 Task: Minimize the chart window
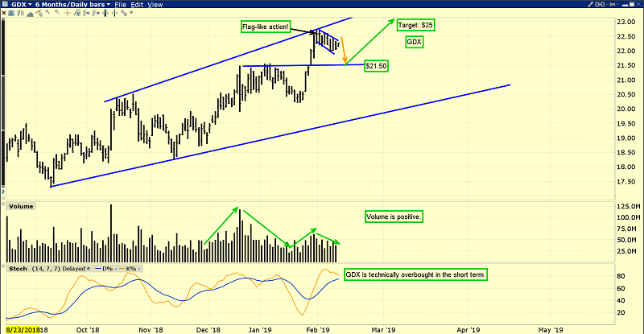click(625, 6)
